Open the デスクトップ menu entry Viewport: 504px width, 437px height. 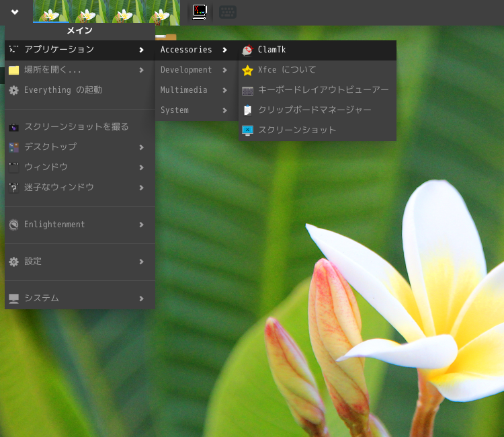coord(80,147)
